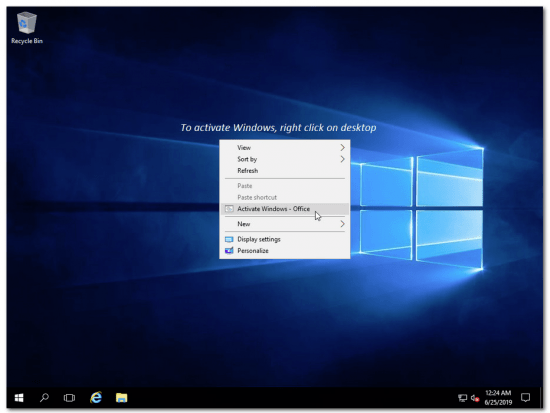This screenshot has height=413, width=550.
Task: Select the Recycle Bin desktop icon
Action: click(27, 28)
